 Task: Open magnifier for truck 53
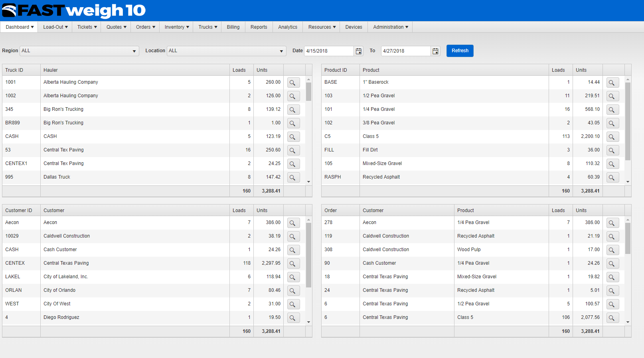click(293, 150)
